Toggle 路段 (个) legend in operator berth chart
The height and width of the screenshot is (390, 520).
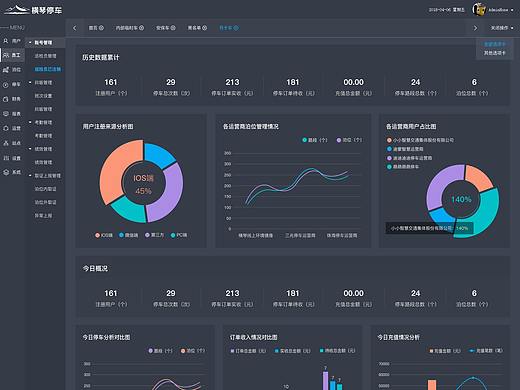(315, 140)
